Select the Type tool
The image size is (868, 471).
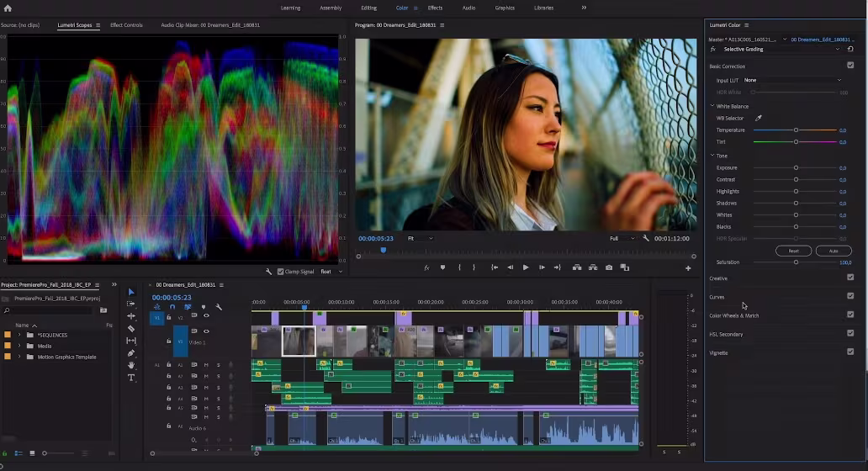131,378
